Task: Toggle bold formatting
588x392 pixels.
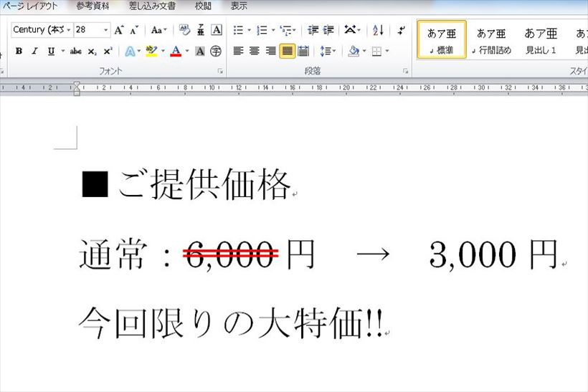Action: click(19, 51)
